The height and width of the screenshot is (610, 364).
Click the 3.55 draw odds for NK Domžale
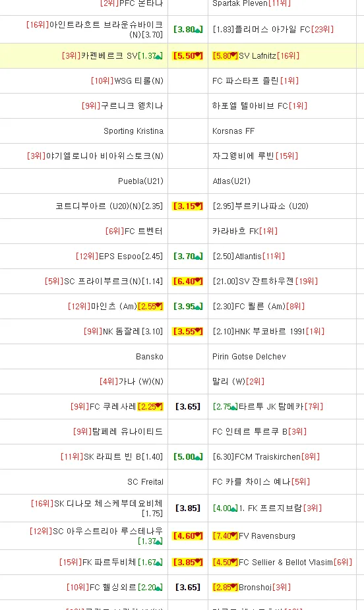point(188,331)
